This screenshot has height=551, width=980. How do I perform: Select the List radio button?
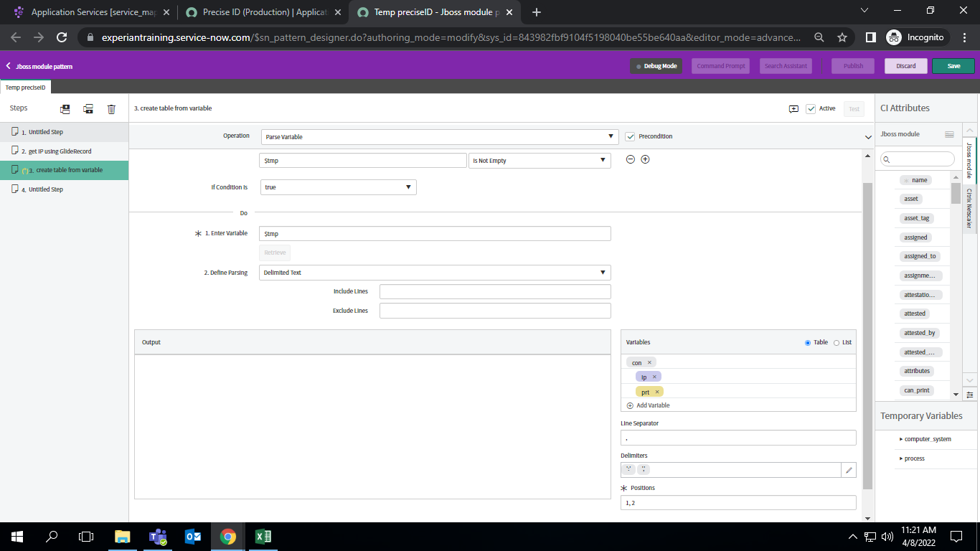pos(837,343)
